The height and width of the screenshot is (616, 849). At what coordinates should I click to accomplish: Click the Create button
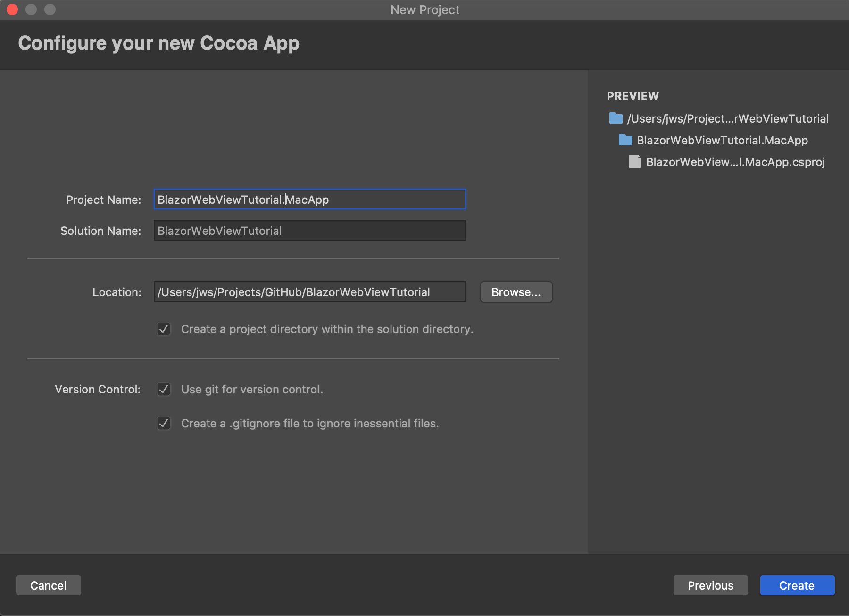(797, 585)
